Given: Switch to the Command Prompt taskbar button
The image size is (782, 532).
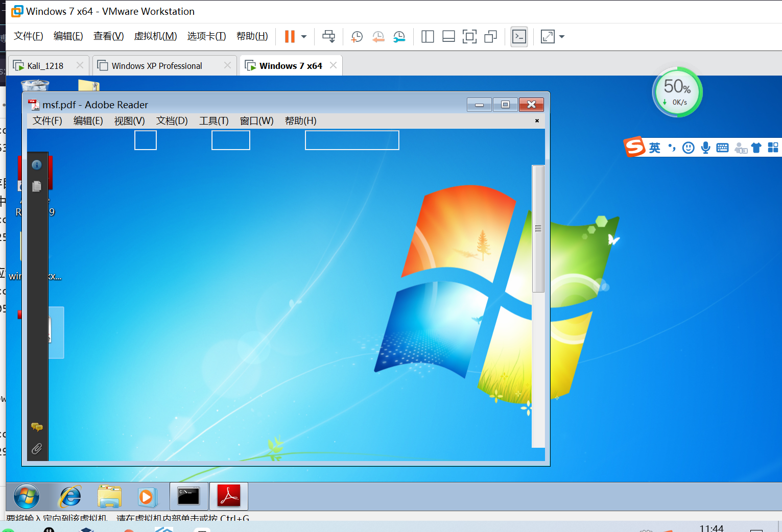Looking at the screenshot, I should 188,496.
